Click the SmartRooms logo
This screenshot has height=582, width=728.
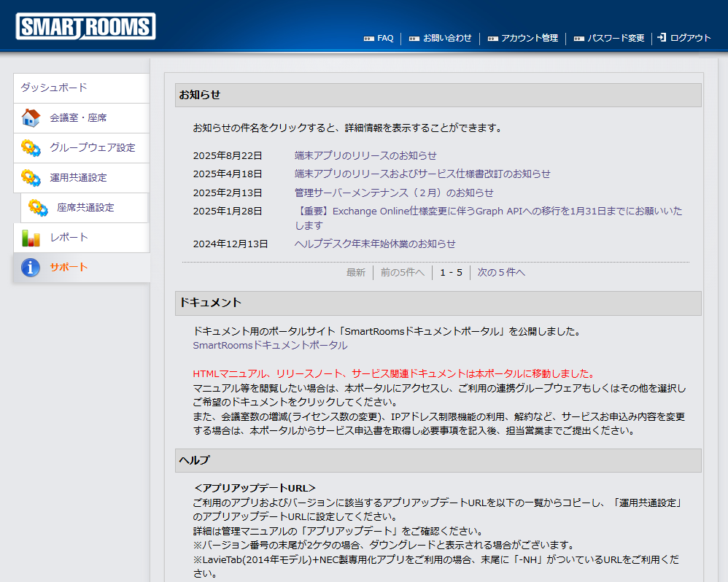(x=85, y=27)
